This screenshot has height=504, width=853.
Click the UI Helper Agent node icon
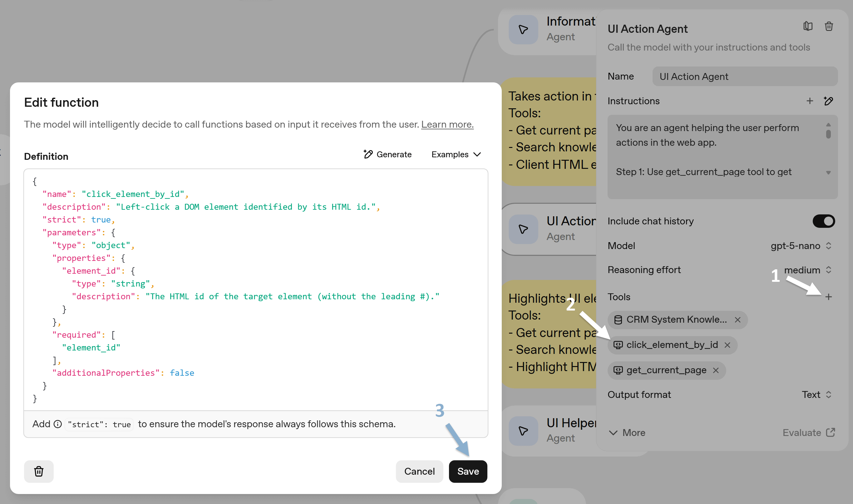coord(523,431)
